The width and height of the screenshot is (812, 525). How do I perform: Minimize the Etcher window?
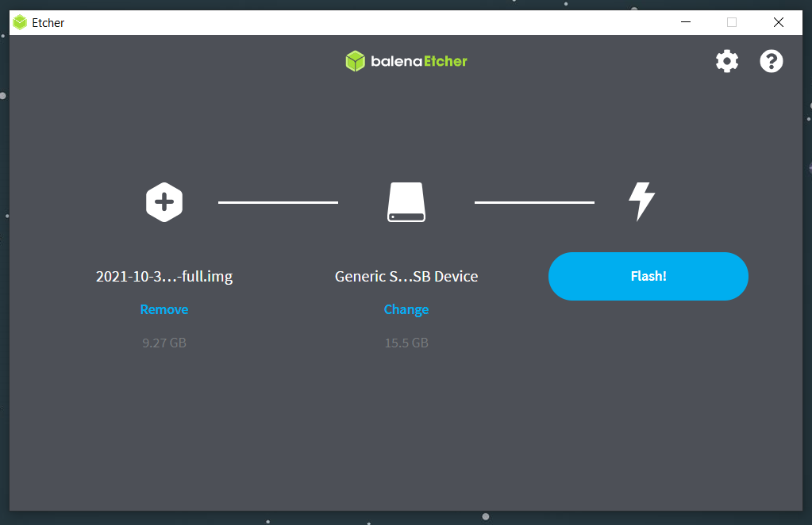(x=685, y=22)
